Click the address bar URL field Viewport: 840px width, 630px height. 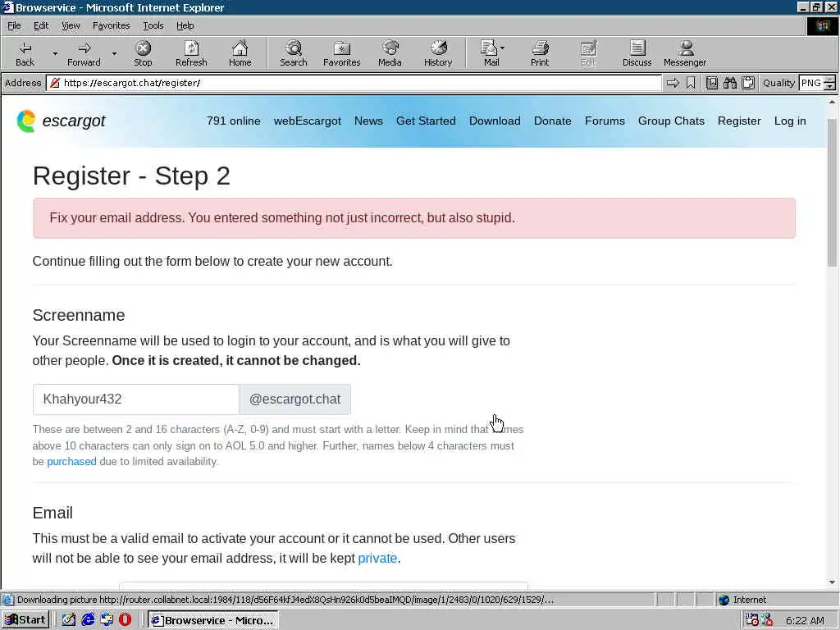pos(354,83)
